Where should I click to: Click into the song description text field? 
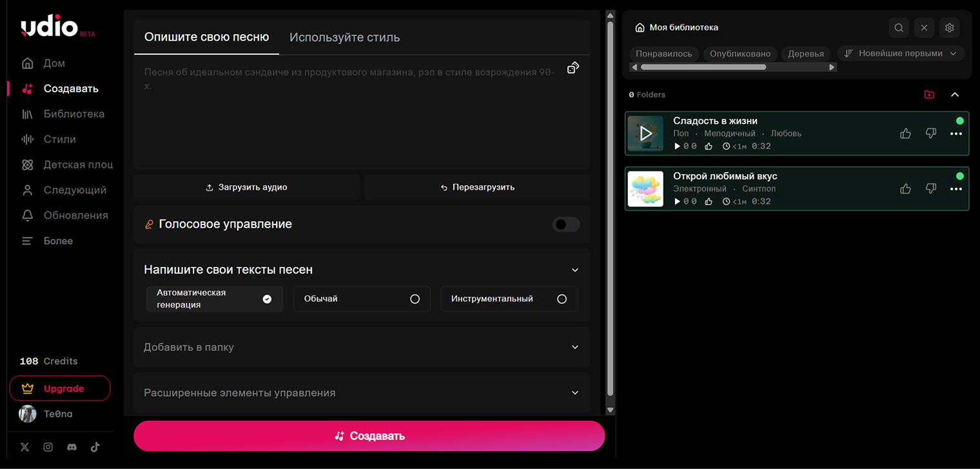362,113
